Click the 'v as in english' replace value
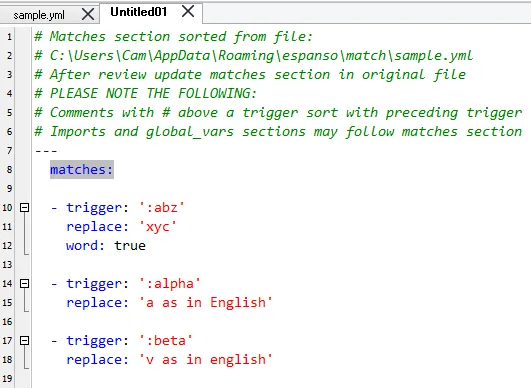The width and height of the screenshot is (531, 388). [206, 359]
